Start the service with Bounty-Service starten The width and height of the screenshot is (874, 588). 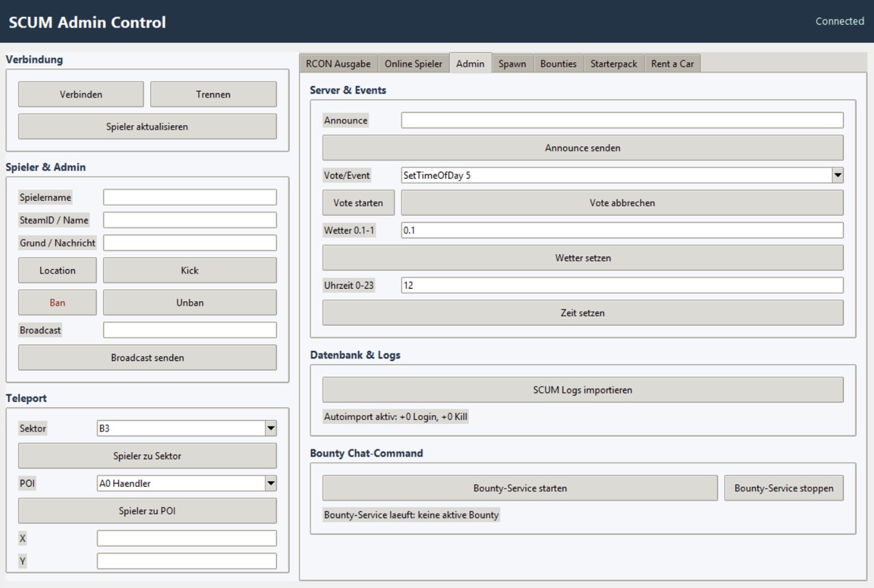(520, 488)
